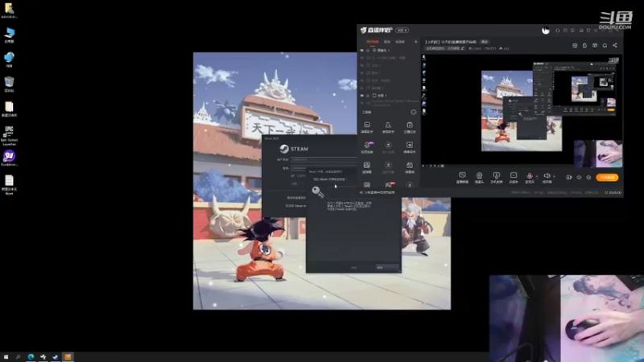Click the Steam logo in login window
Image resolution: width=644 pixels, height=362 pixels.
[294, 149]
